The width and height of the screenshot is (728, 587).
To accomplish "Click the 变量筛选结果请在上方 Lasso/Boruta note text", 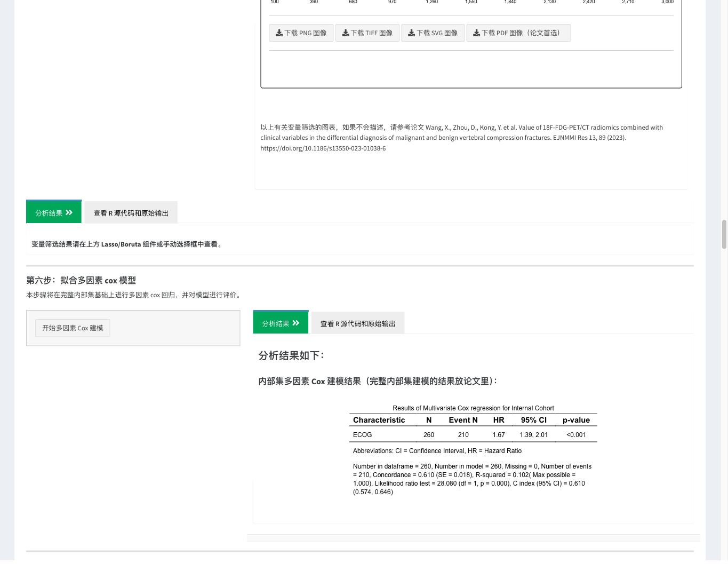I will (127, 244).
